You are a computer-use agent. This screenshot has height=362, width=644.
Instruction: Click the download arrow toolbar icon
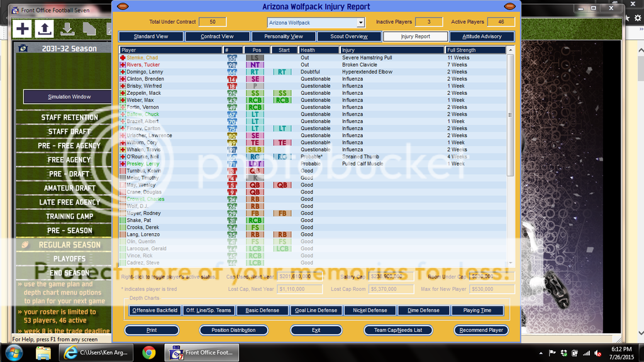(67, 28)
